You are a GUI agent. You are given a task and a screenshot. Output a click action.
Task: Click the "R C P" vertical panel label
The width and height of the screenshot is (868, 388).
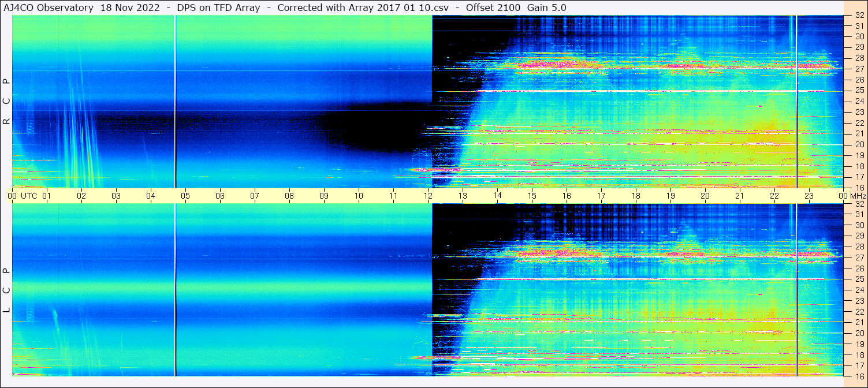pyautogui.click(x=6, y=101)
